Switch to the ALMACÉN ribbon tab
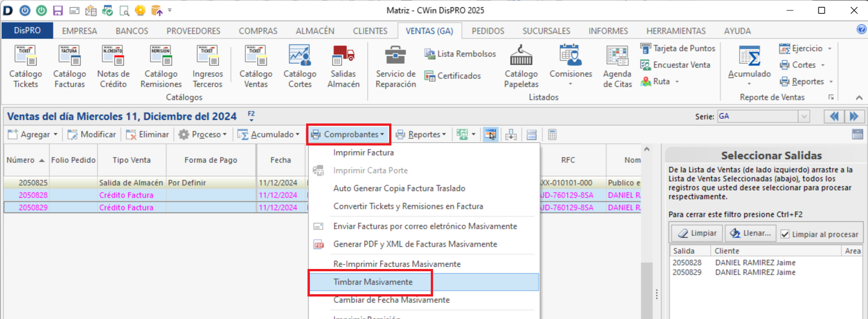The image size is (868, 319). pyautogui.click(x=315, y=31)
